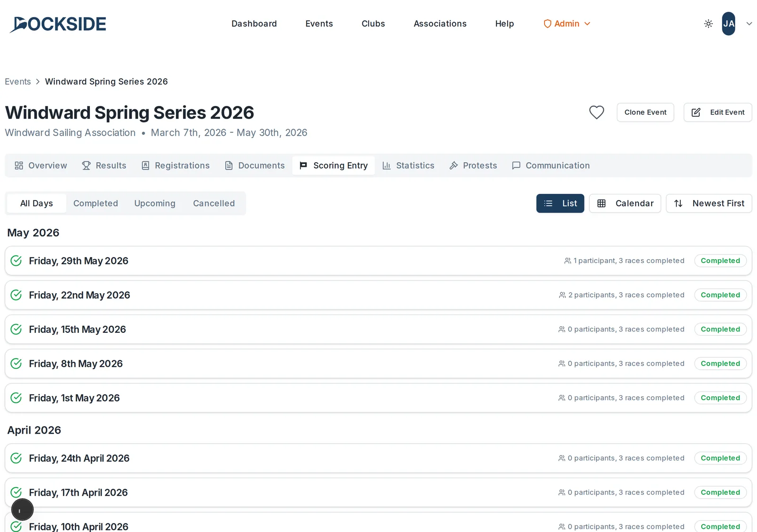
Task: Go to Dashboard in the top navigation
Action: 254,24
